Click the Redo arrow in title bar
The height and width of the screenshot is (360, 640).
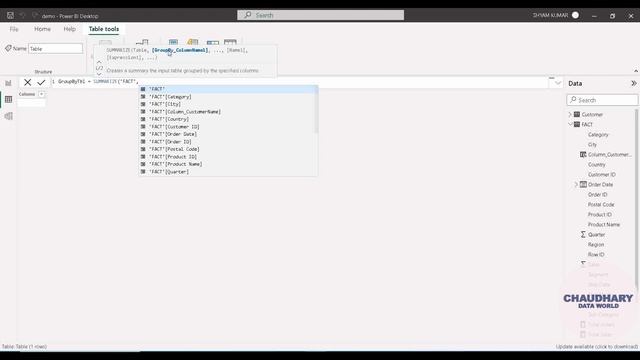[35, 16]
